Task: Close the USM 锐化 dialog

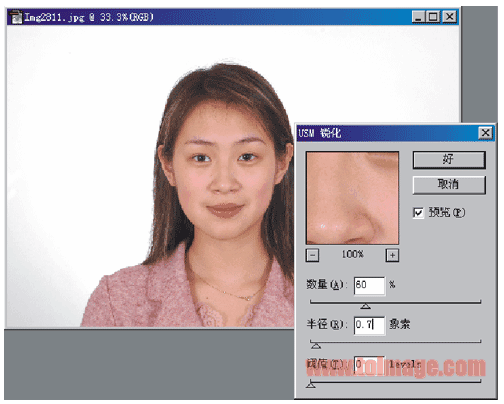Action: tap(485, 133)
